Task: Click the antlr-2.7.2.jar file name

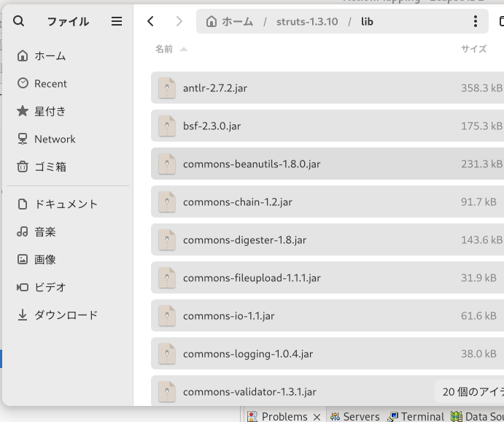Action: pos(215,88)
